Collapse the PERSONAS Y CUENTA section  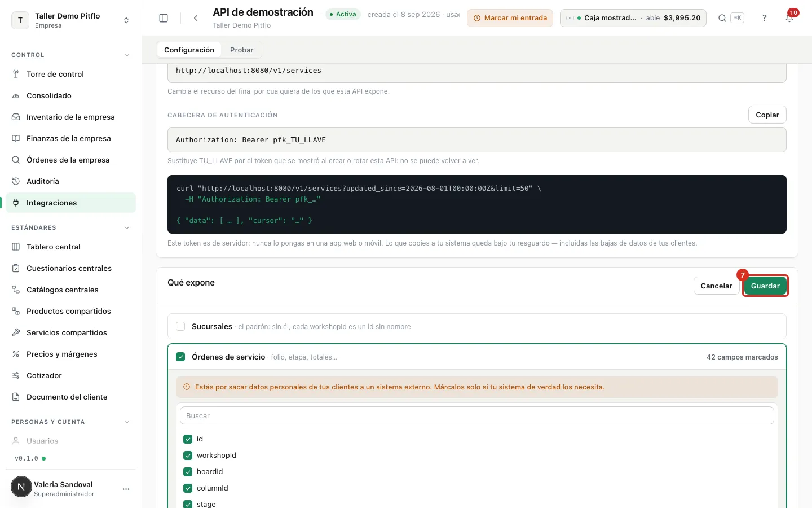click(127, 422)
